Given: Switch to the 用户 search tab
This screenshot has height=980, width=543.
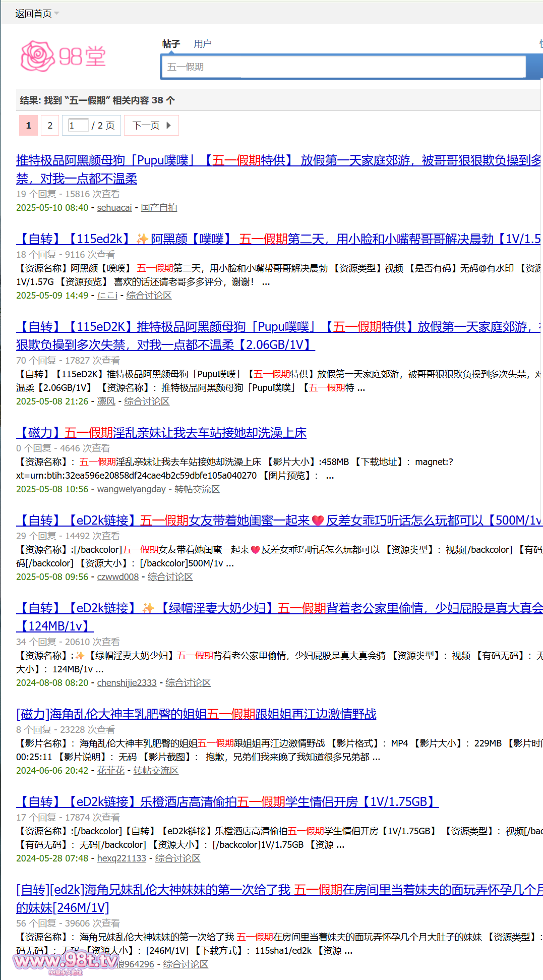Looking at the screenshot, I should [x=203, y=44].
